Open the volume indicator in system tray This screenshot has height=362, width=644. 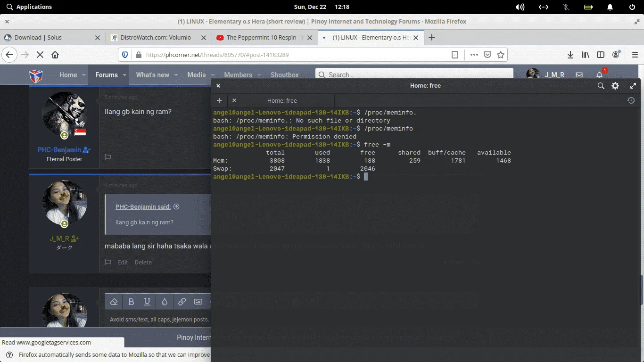pos(520,7)
